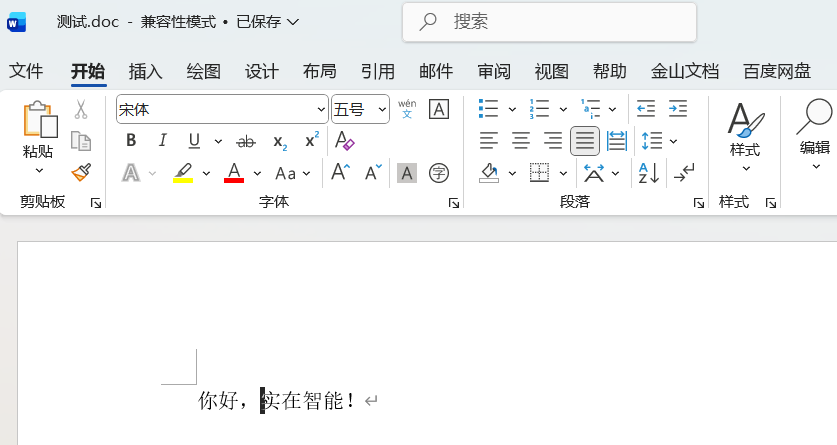Click the Format Painter brush icon
This screenshot has width=837, height=445.
[81, 173]
